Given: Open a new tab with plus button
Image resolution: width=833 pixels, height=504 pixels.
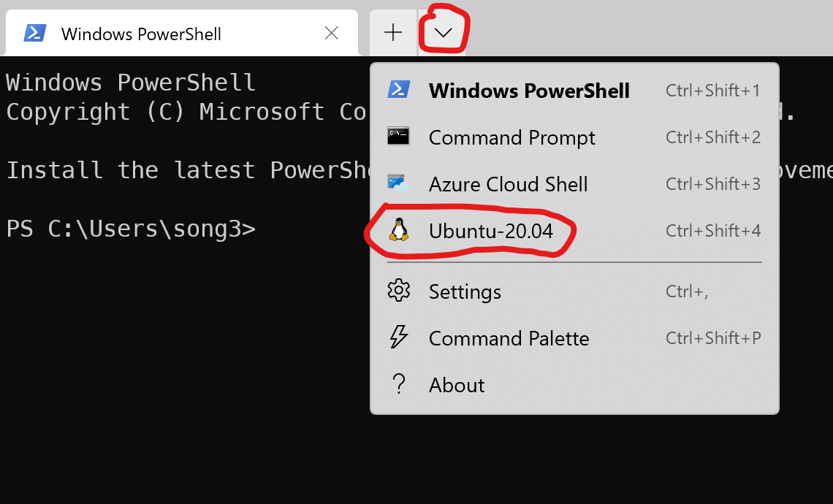Looking at the screenshot, I should point(393,32).
